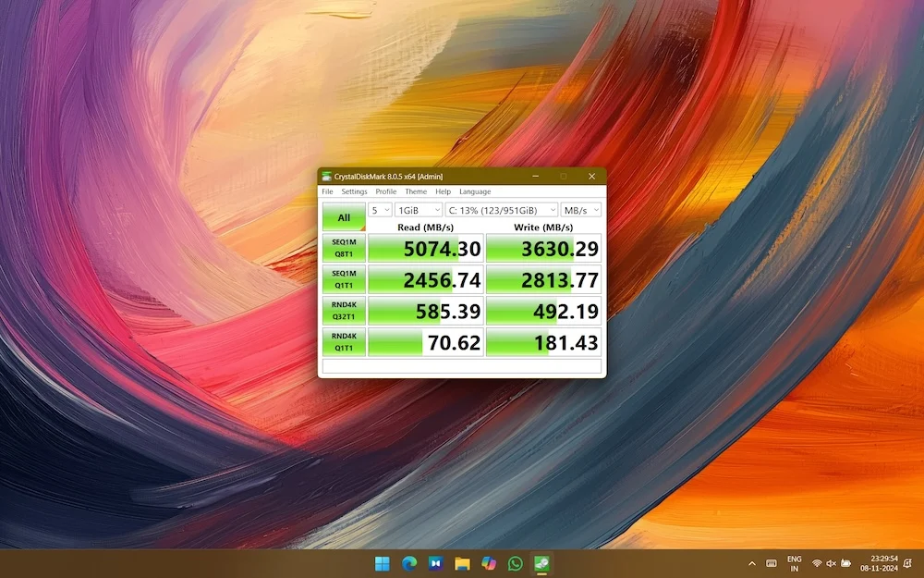Image resolution: width=924 pixels, height=578 pixels.
Task: Launch Microsoft Edge from the taskbar
Action: [408, 563]
